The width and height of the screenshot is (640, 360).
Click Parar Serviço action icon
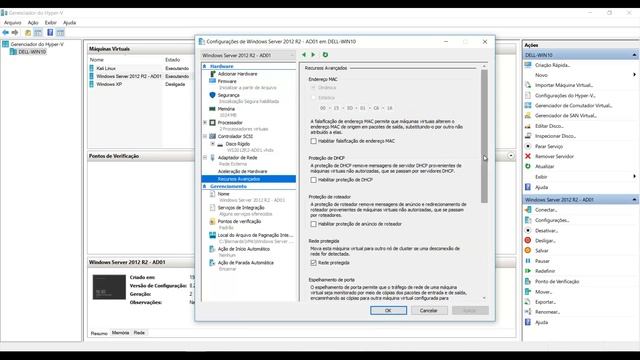point(528,146)
